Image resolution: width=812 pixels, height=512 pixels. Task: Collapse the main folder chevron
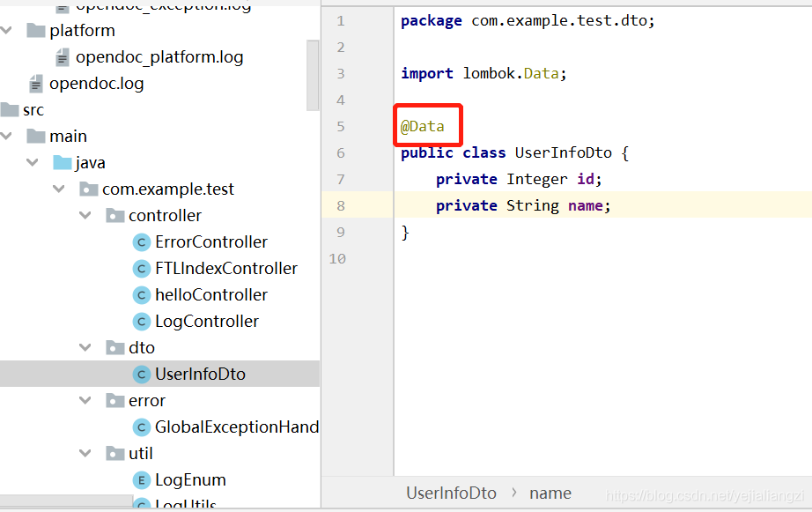(6, 137)
